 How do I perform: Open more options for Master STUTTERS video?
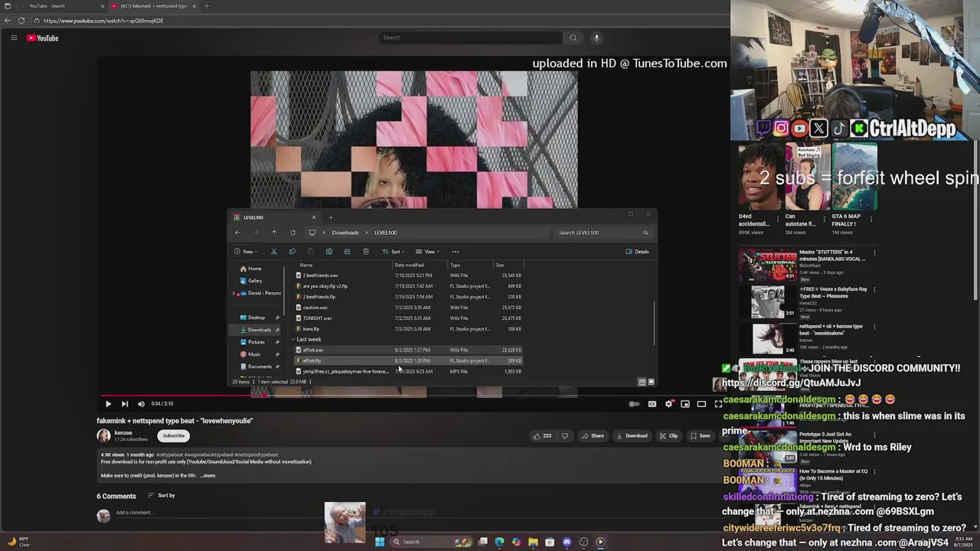click(874, 253)
